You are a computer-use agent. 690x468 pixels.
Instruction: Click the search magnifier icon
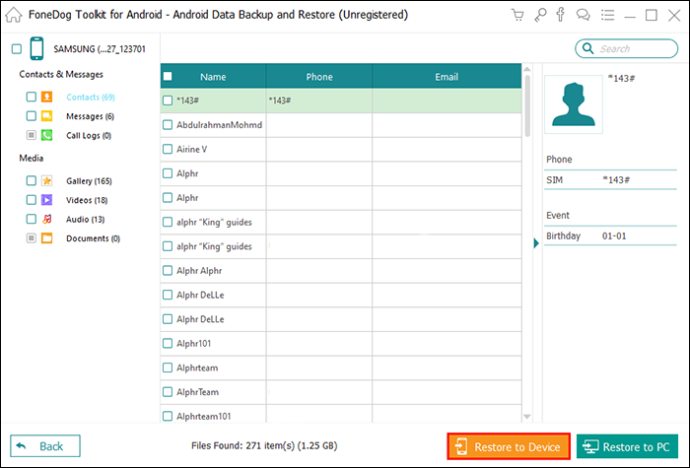(588, 48)
